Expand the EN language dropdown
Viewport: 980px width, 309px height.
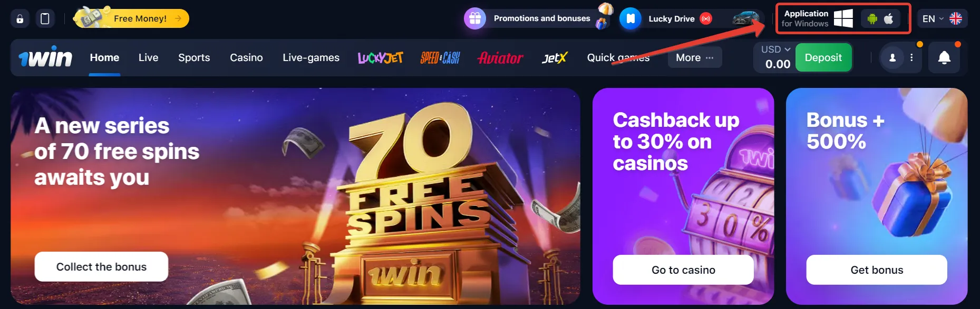942,19
